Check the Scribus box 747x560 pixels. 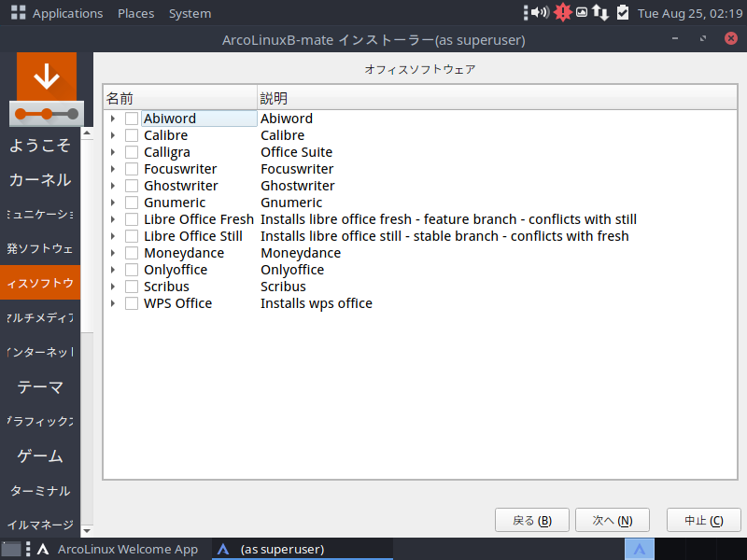click(x=132, y=287)
